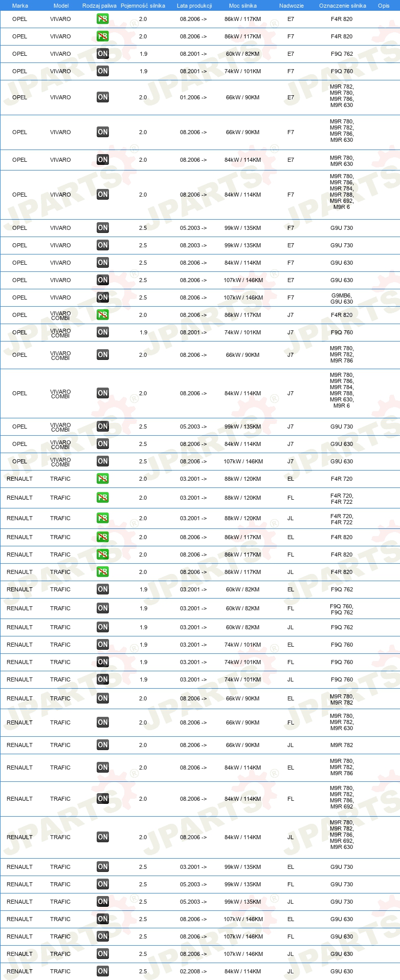Viewport: 400px width, 980px height.
Task: Select the '01.2006 ->' production date cell
Action: point(193,97)
